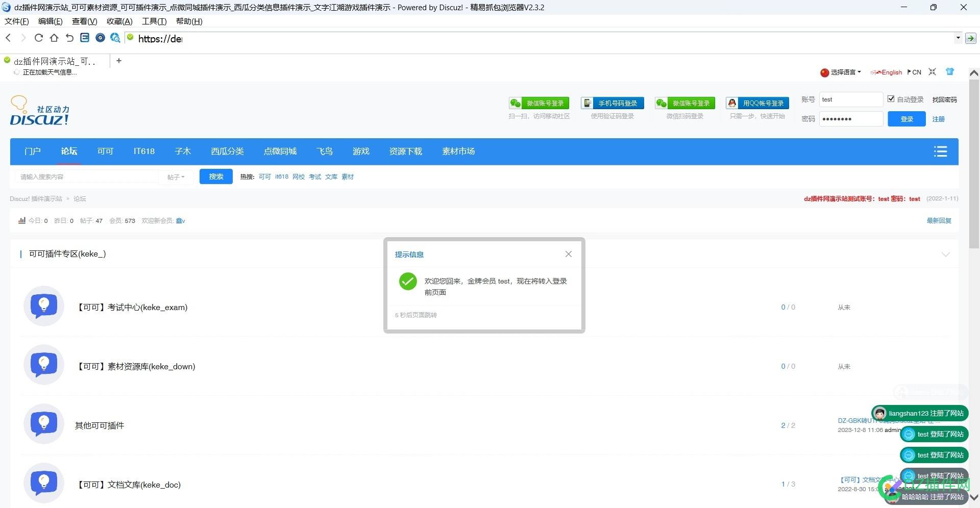980x508 pixels.
Task: Go to the 门户 navigation tab
Action: pos(32,151)
